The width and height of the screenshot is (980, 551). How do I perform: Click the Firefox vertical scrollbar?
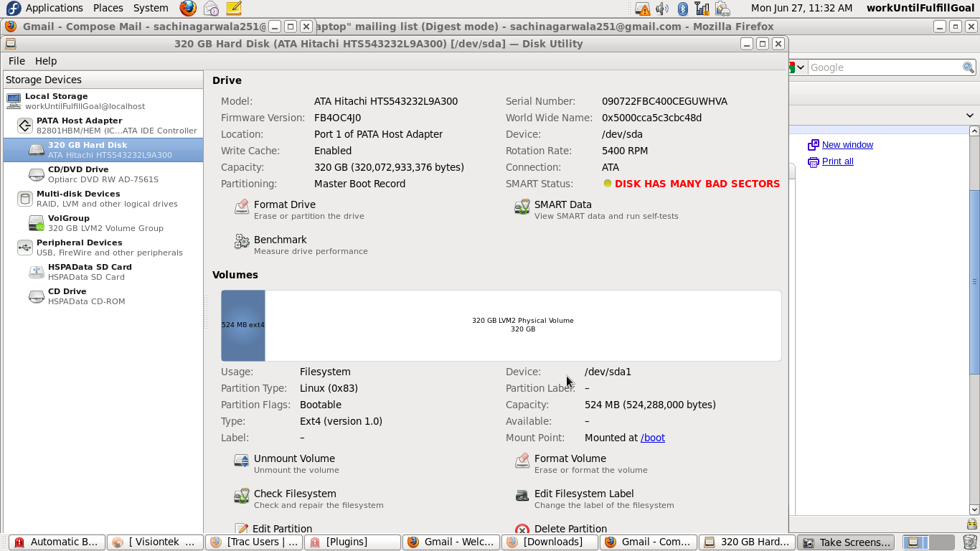(974, 282)
